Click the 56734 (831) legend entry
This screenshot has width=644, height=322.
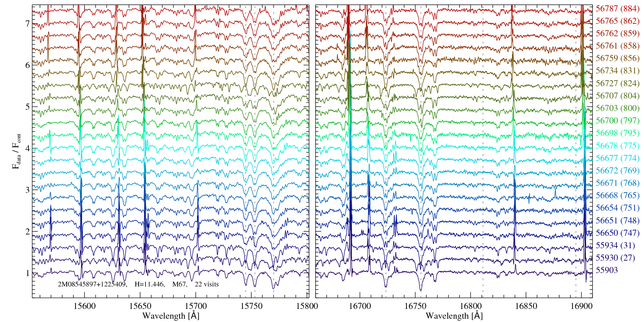click(x=617, y=71)
